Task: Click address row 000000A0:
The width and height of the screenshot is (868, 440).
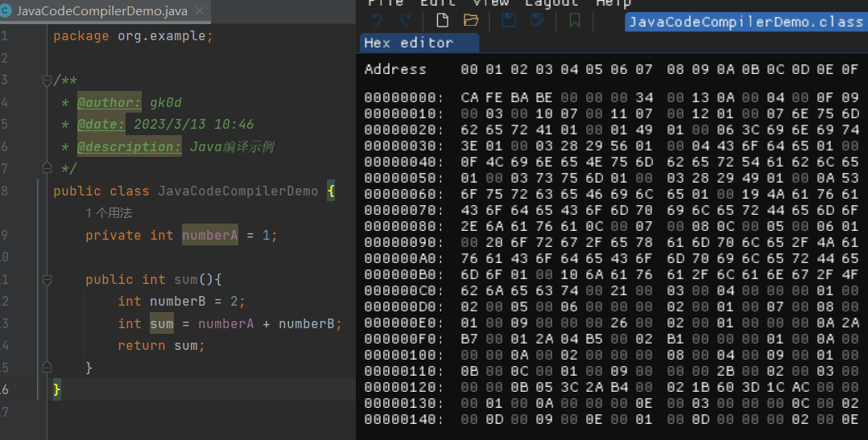Action: tap(404, 259)
